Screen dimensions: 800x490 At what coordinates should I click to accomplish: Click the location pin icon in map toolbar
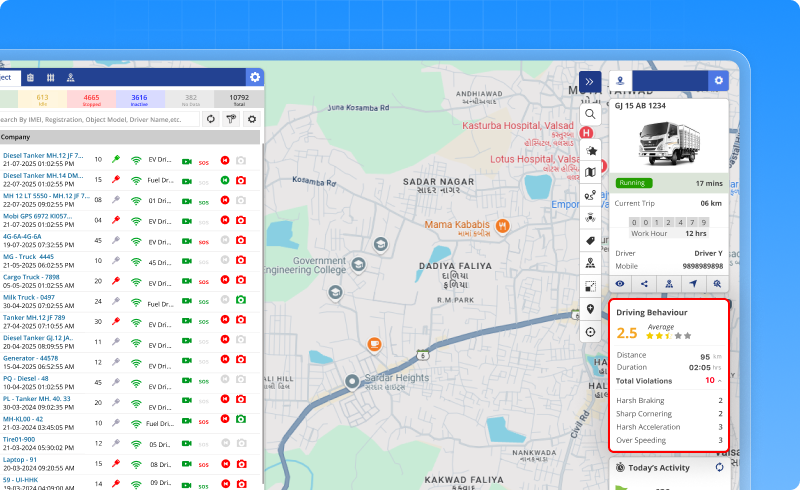click(591, 309)
